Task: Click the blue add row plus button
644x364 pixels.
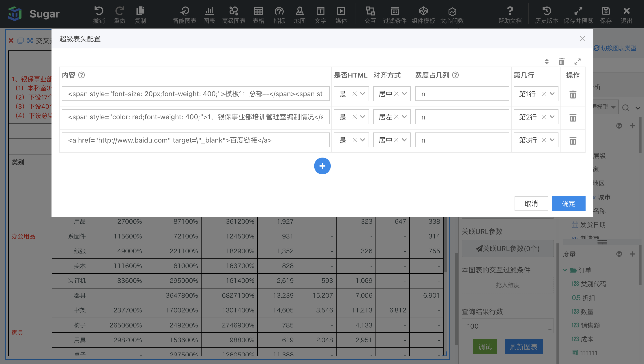Action: point(322,166)
